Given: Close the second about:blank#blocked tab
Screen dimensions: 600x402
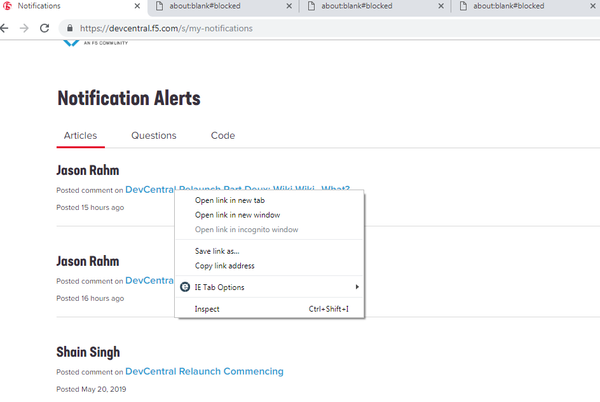Looking at the screenshot, I should (437, 6).
